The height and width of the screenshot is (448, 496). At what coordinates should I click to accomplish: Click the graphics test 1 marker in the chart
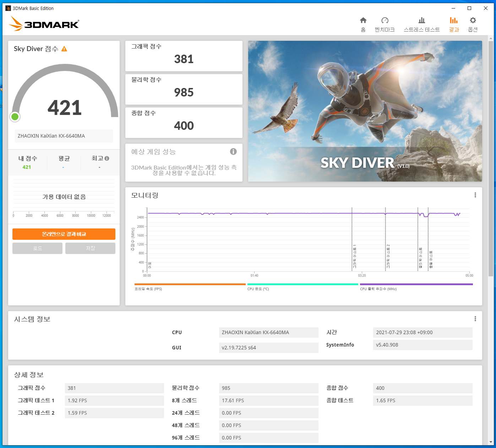(354, 256)
